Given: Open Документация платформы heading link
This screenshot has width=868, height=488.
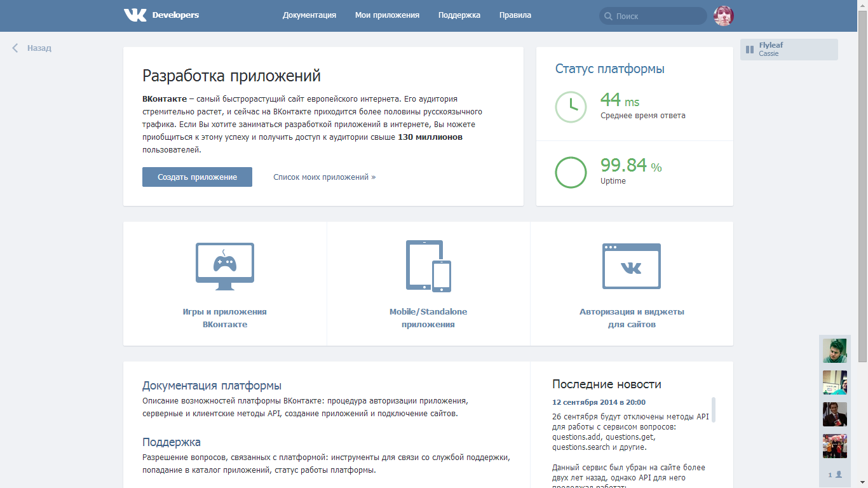Looking at the screenshot, I should coord(212,386).
